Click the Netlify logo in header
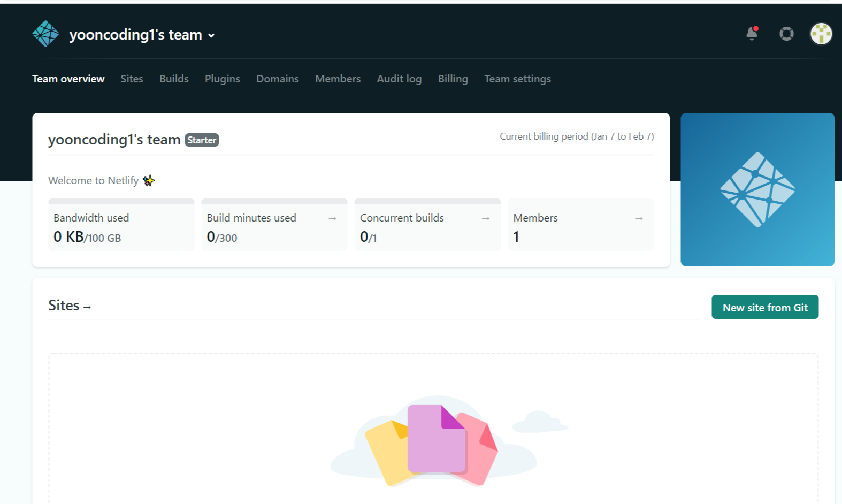Image resolution: width=842 pixels, height=504 pixels. [x=45, y=34]
